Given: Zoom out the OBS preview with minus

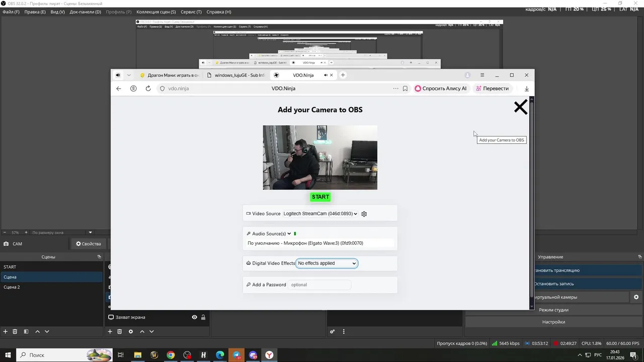Looking at the screenshot, I should (x=5, y=233).
